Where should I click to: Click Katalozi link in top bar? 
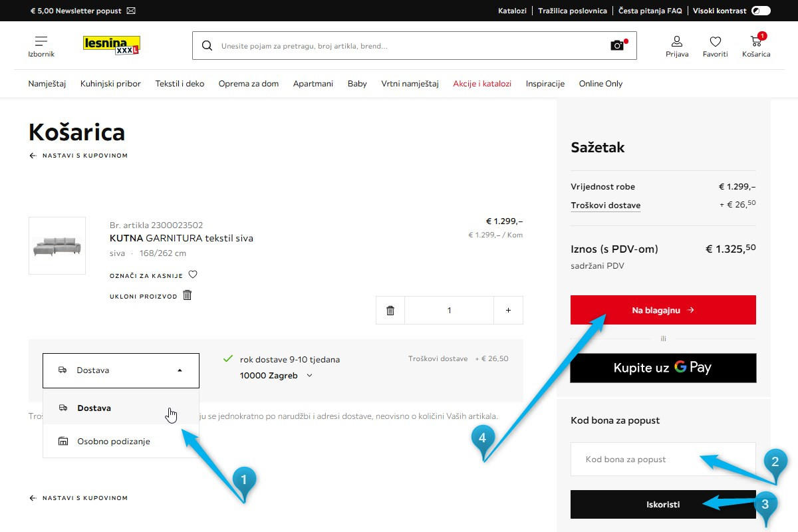click(512, 11)
